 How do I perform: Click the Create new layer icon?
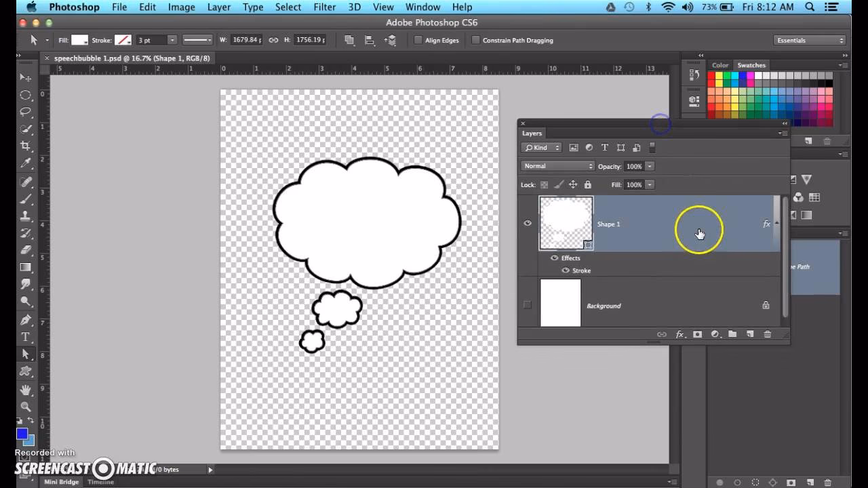tap(749, 334)
